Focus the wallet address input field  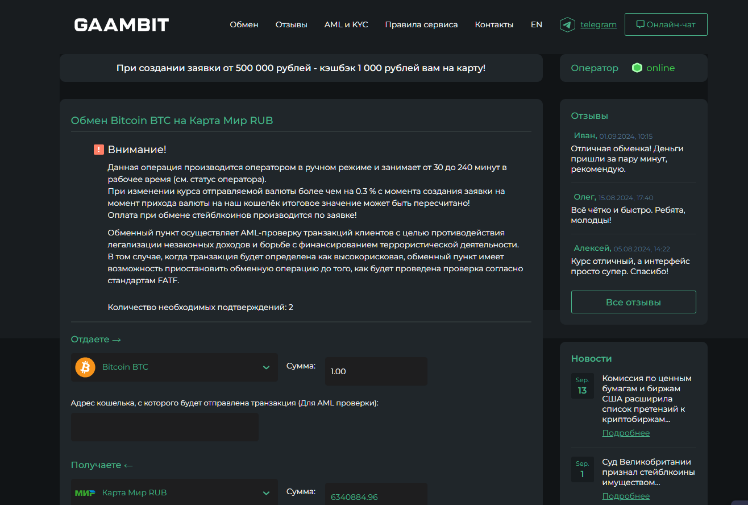pyautogui.click(x=165, y=427)
